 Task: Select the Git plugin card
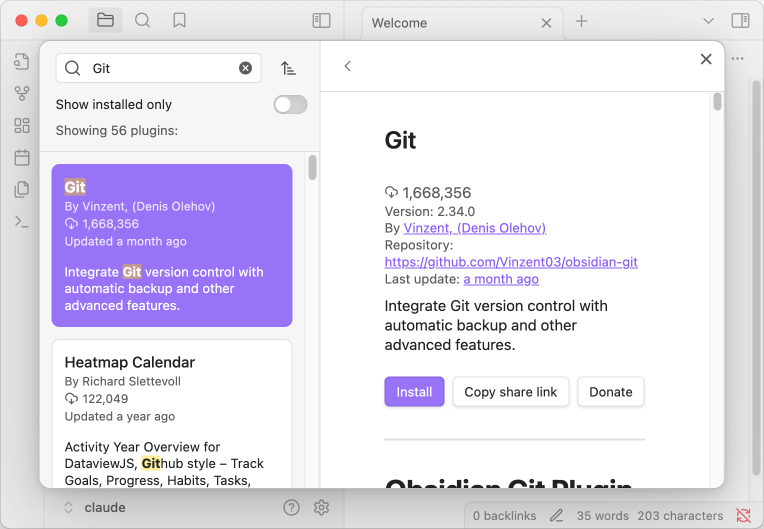[x=172, y=246]
